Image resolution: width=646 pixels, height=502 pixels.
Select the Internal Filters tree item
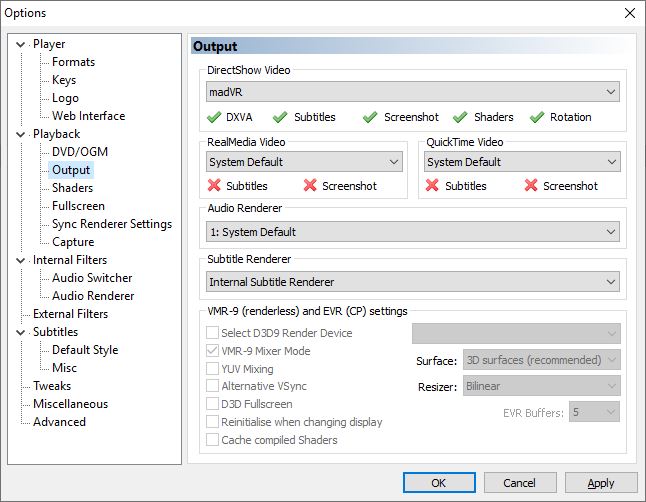70,260
